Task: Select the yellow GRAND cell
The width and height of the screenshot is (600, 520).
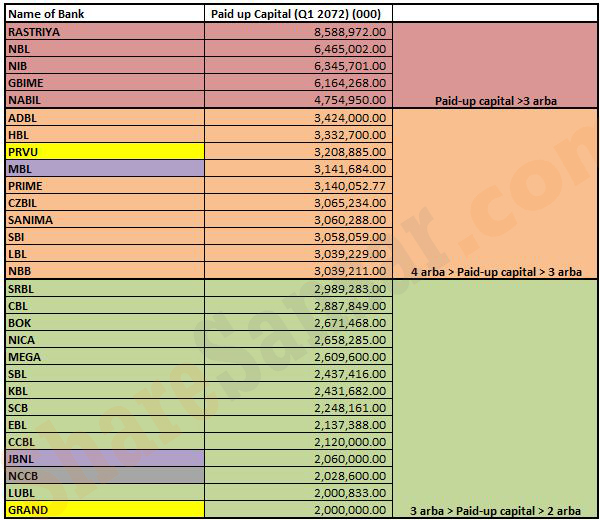Action: click(105, 510)
